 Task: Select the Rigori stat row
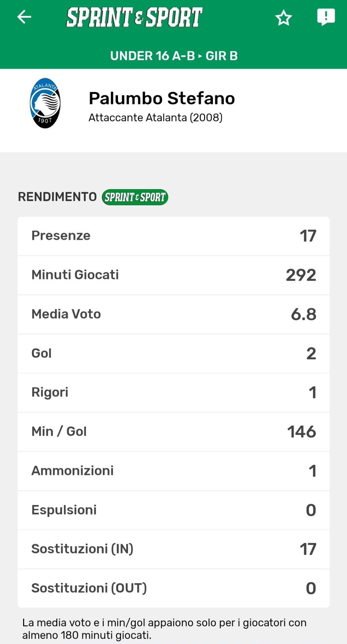174,392
